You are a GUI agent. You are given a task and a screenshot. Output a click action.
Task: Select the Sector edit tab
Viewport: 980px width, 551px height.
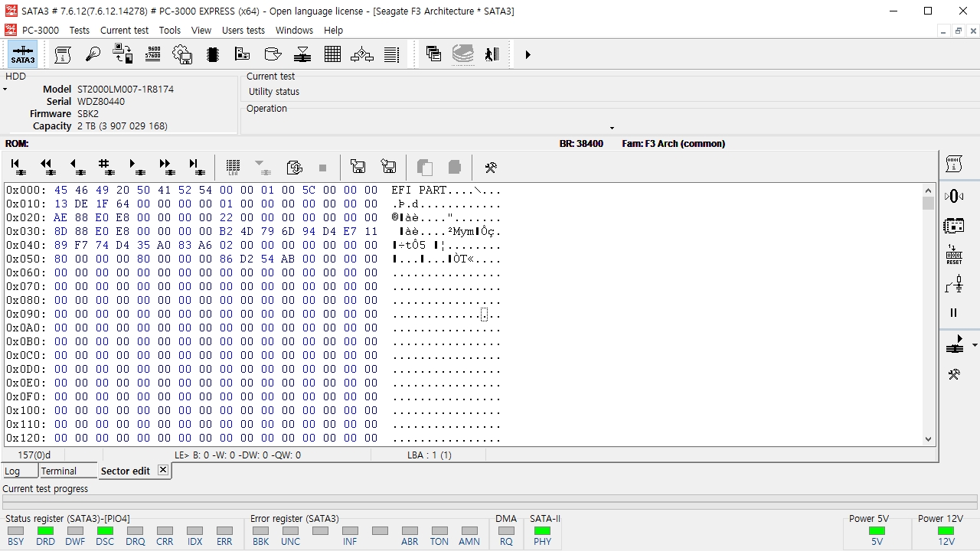coord(126,471)
